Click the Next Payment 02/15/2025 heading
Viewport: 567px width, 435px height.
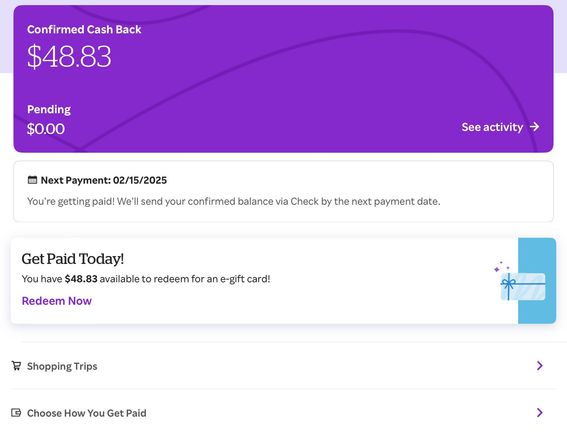pos(103,180)
